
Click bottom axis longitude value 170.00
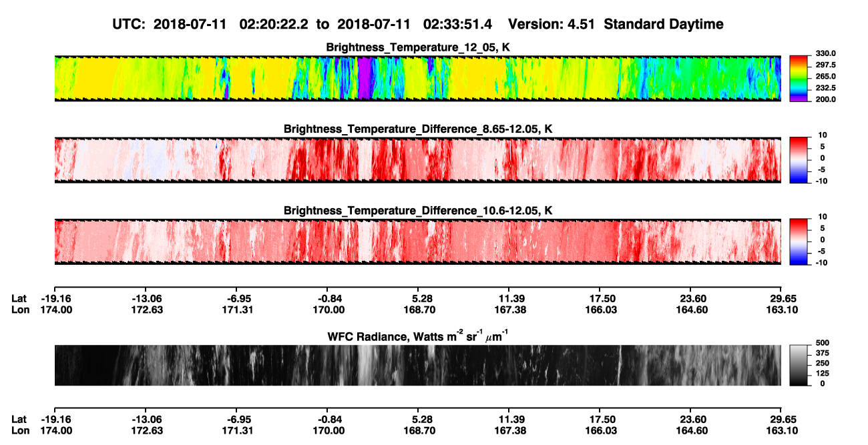click(x=329, y=430)
